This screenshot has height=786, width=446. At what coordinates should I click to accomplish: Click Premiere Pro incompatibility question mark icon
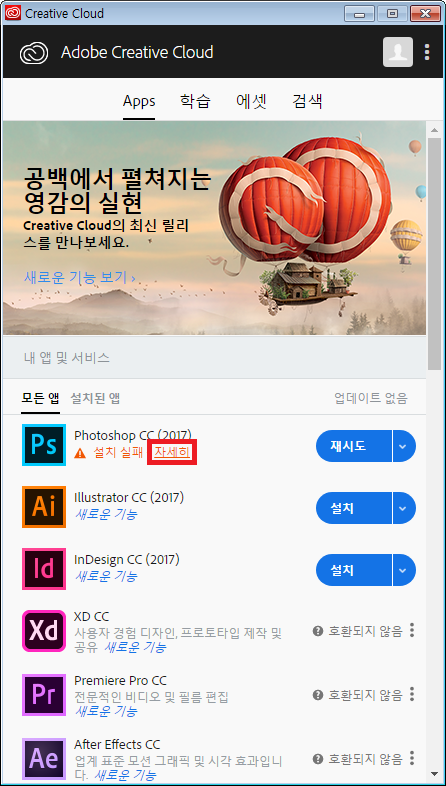click(317, 695)
